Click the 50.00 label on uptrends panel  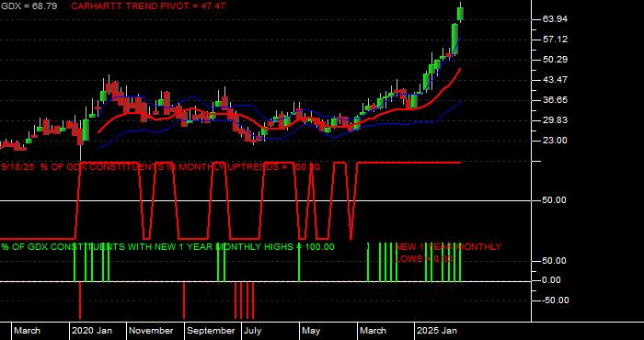pyautogui.click(x=554, y=200)
